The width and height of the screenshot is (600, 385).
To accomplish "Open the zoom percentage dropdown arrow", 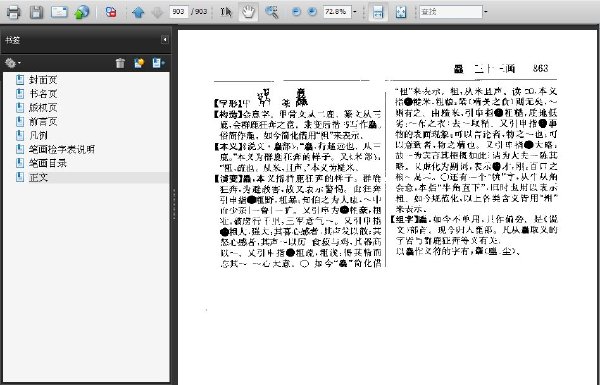I will 355,12.
